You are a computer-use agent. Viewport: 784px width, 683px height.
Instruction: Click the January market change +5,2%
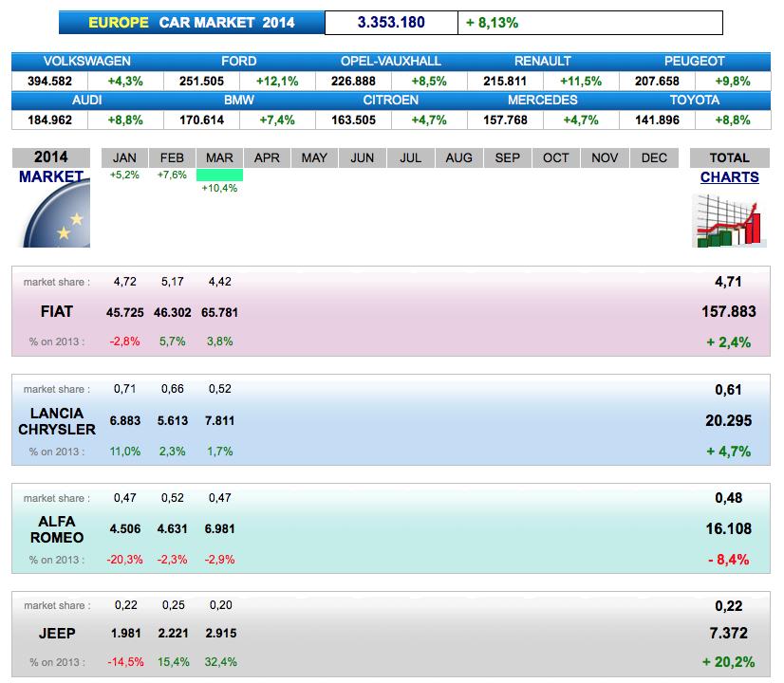(124, 175)
